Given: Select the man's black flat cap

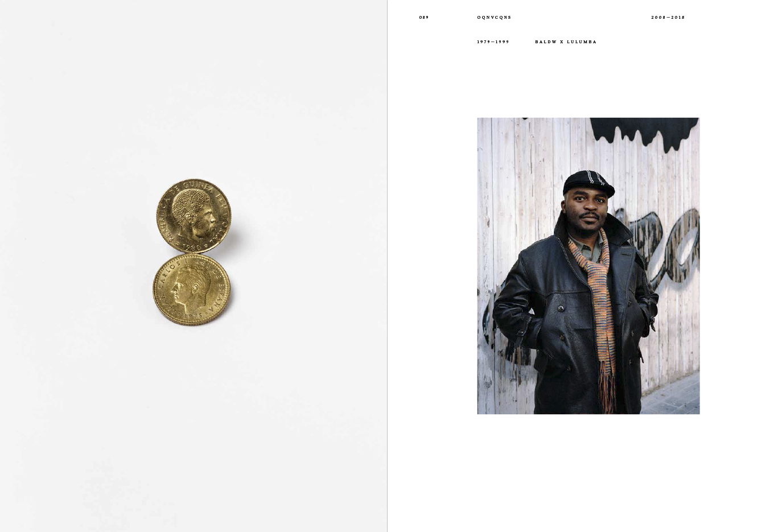Looking at the screenshot, I should [x=588, y=182].
